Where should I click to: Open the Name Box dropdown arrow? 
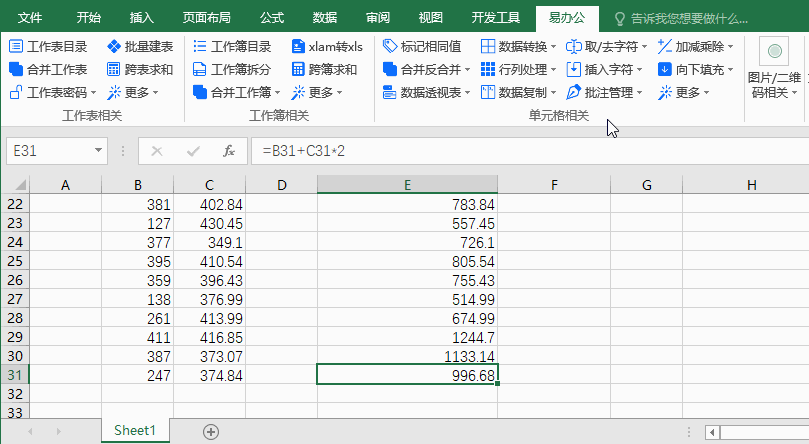[x=98, y=151]
